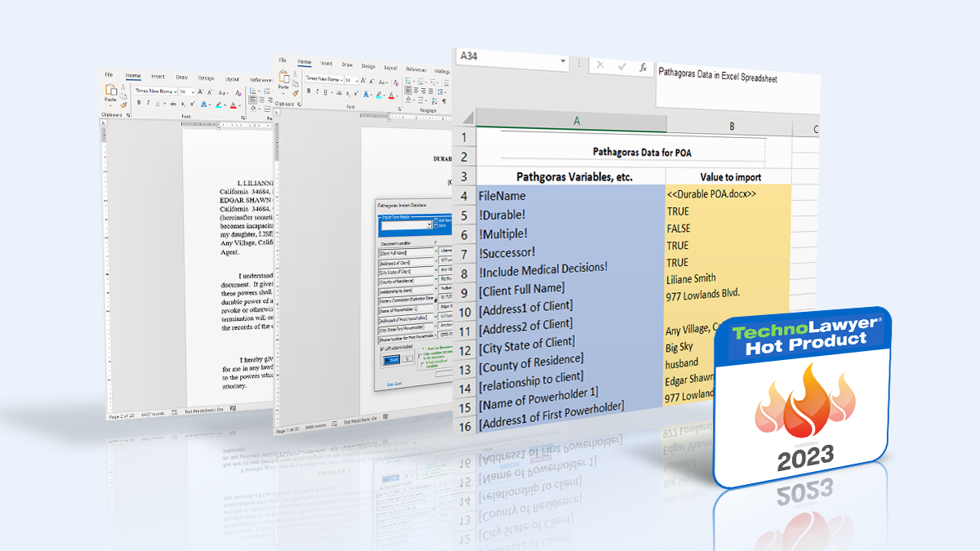This screenshot has height=551, width=980.
Task: Open the References tab in the middle Word window
Action: 416,69
